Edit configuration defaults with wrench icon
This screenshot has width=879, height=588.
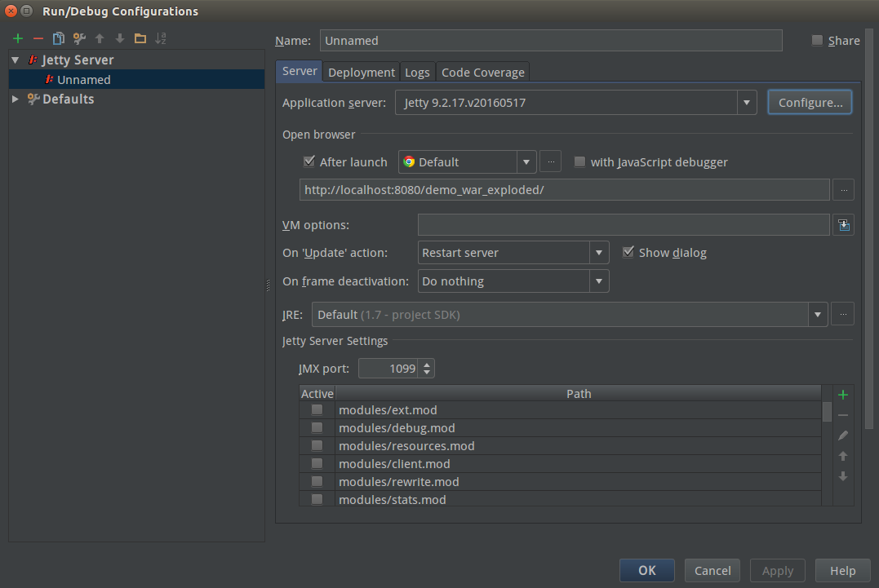click(x=78, y=38)
